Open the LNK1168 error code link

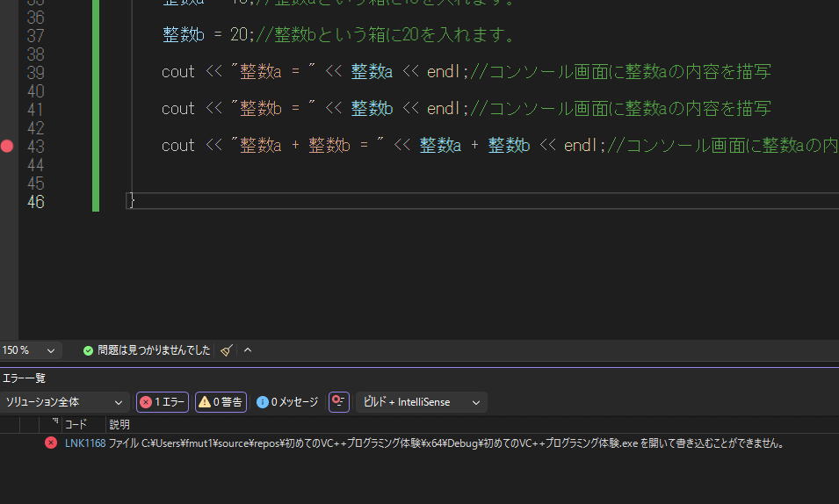(x=84, y=443)
